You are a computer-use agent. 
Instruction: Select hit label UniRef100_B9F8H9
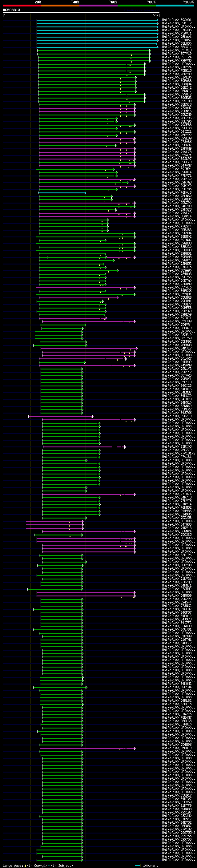point(177,149)
